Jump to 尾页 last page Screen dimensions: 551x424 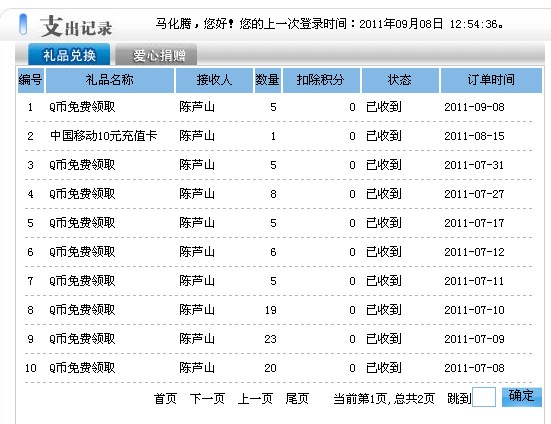[297, 399]
